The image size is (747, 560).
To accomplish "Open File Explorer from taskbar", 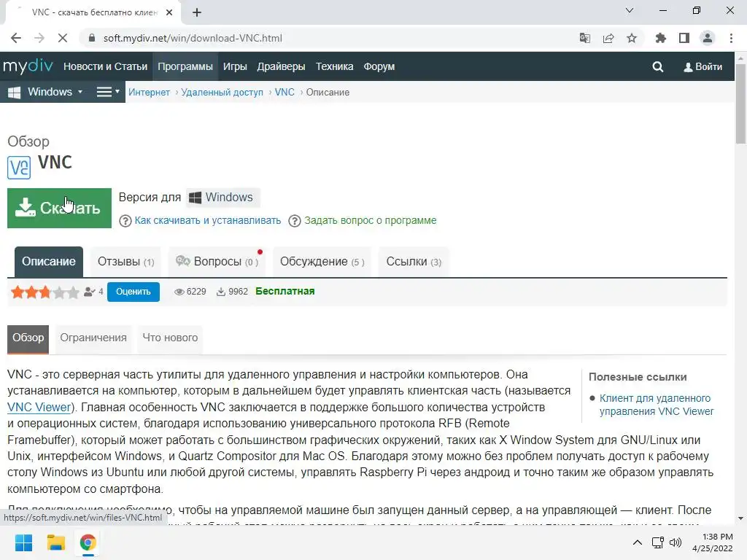I will pyautogui.click(x=55, y=542).
